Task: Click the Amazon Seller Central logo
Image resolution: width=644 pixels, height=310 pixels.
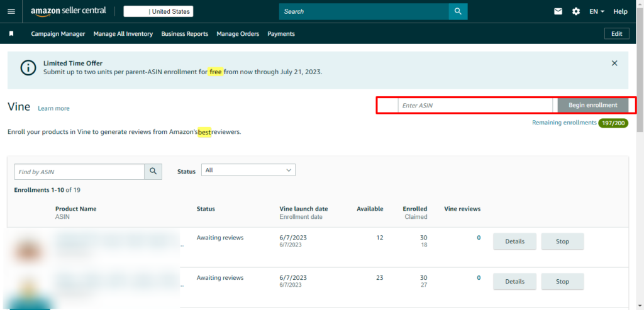Action: [69, 11]
